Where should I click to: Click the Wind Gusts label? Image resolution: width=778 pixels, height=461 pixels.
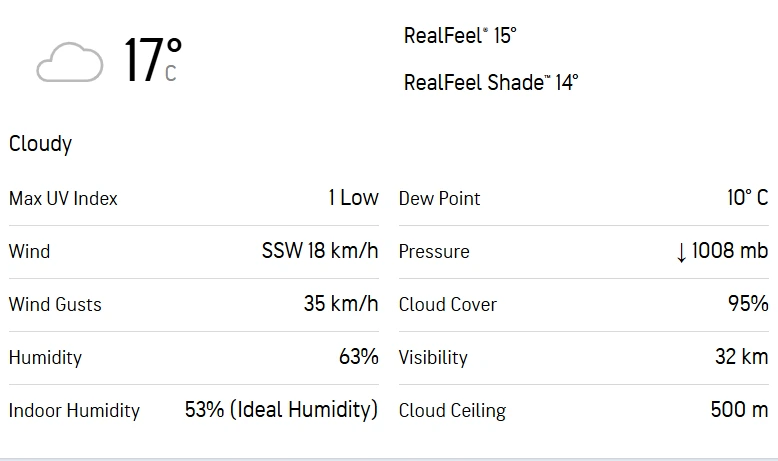(55, 304)
